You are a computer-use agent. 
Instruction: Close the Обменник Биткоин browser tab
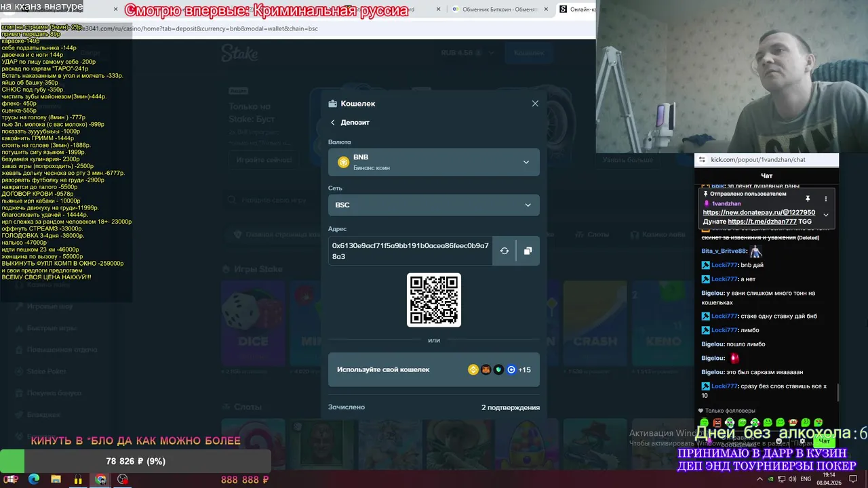[x=546, y=9]
